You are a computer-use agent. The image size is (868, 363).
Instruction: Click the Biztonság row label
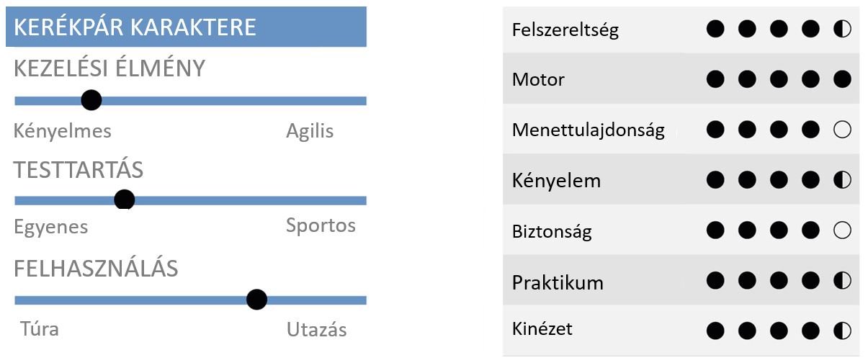click(x=552, y=232)
